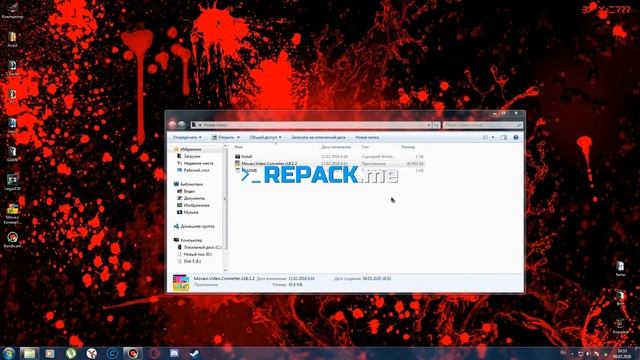
Task: Change the view mode icon in Explorer
Action: pyautogui.click(x=485, y=138)
